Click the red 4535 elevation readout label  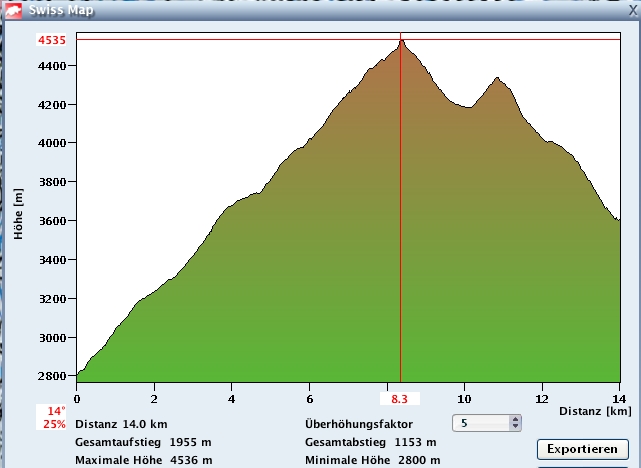[x=52, y=41]
